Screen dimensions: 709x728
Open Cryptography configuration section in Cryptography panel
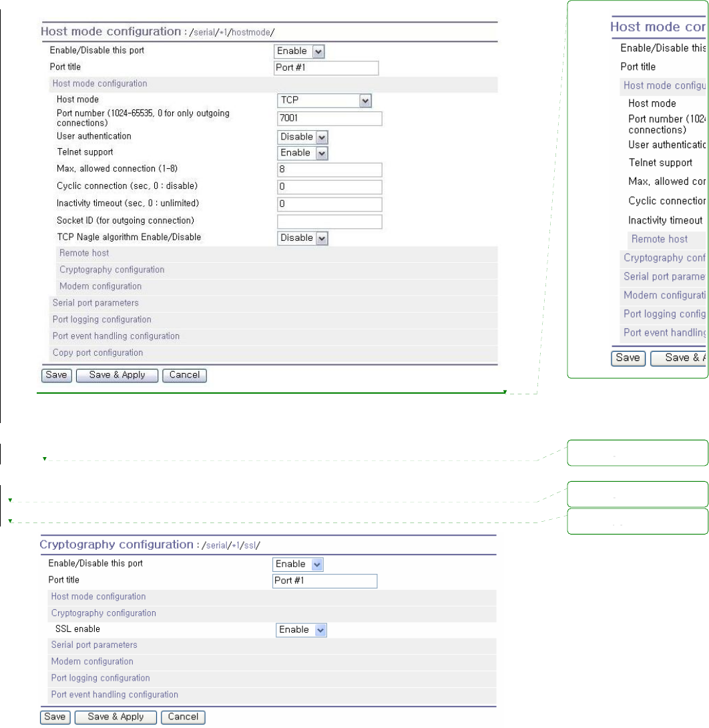coord(103,613)
